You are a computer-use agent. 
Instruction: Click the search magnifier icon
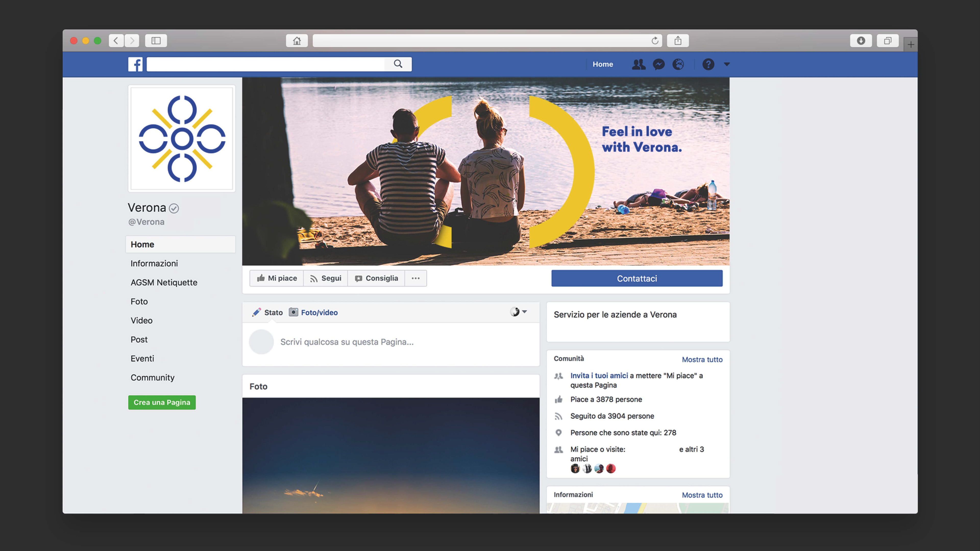(x=398, y=64)
